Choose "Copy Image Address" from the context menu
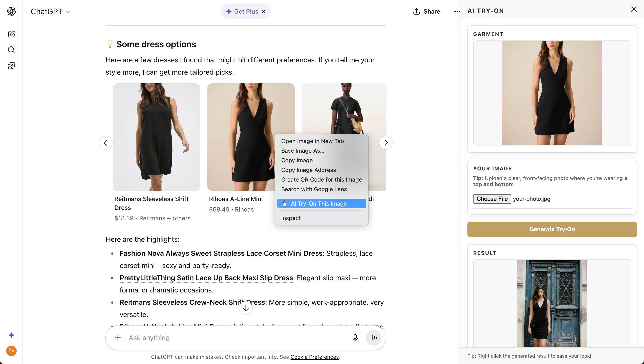644x364 pixels. click(x=308, y=170)
